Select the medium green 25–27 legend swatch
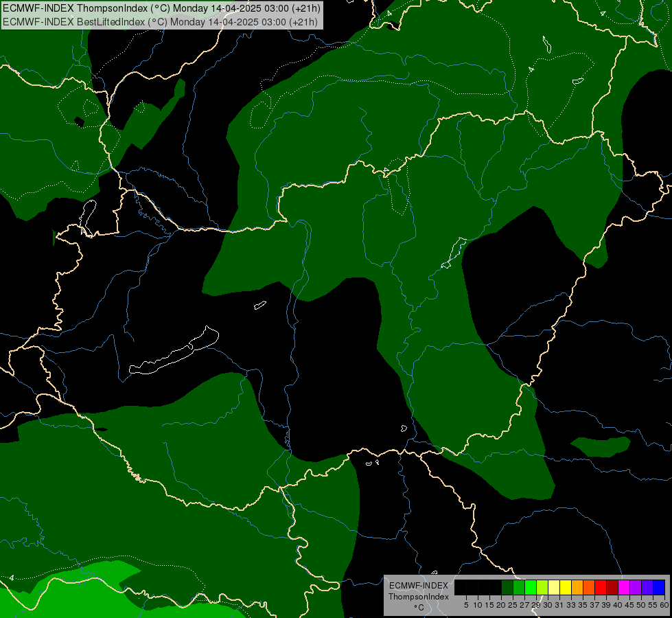 (519, 587)
